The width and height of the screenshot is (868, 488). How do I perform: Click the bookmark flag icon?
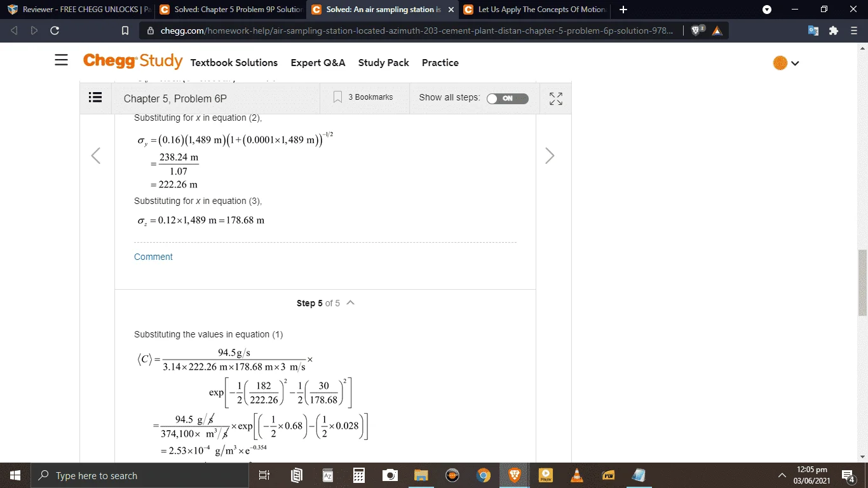338,97
